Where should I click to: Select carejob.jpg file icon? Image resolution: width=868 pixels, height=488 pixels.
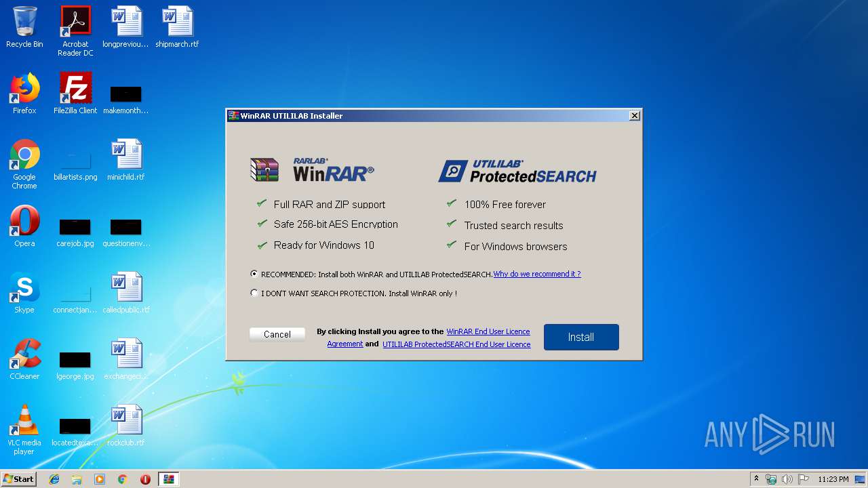pos(75,232)
